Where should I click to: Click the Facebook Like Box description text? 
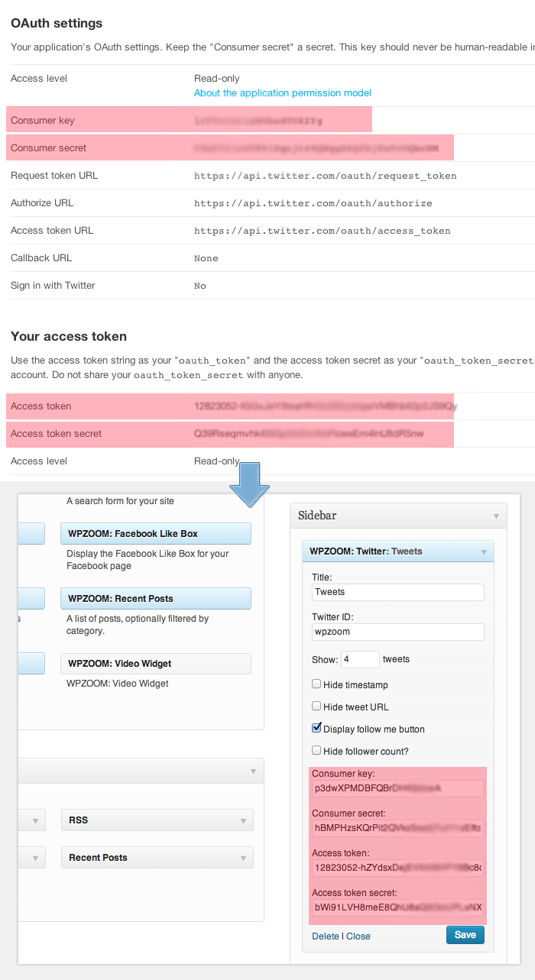click(x=148, y=560)
